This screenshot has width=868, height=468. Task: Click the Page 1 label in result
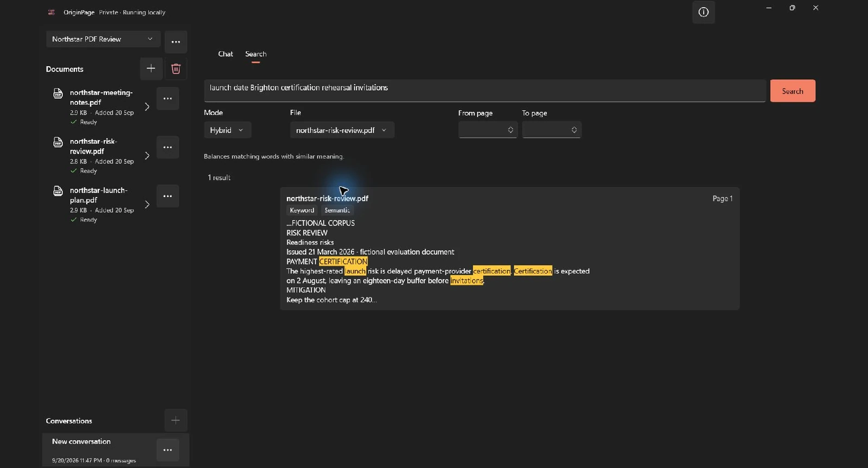(x=723, y=199)
